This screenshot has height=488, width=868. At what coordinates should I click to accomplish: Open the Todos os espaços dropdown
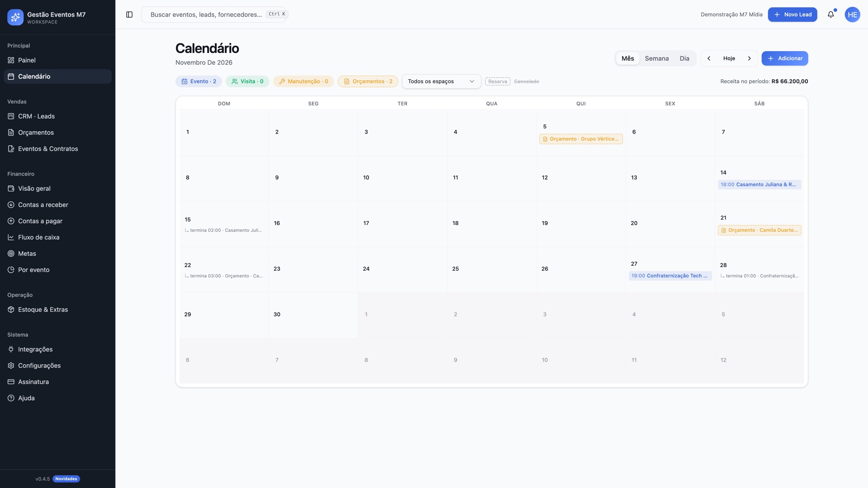click(x=441, y=82)
